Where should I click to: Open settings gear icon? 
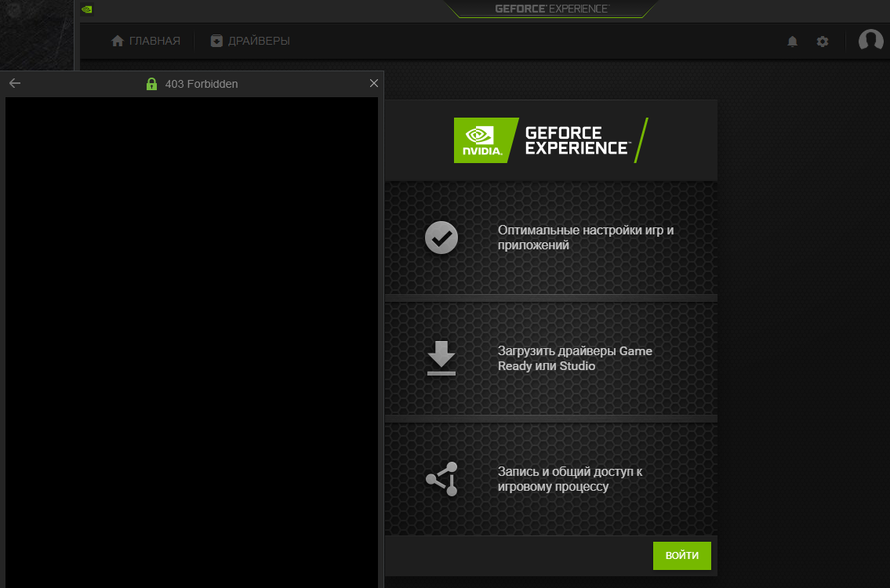pyautogui.click(x=823, y=42)
